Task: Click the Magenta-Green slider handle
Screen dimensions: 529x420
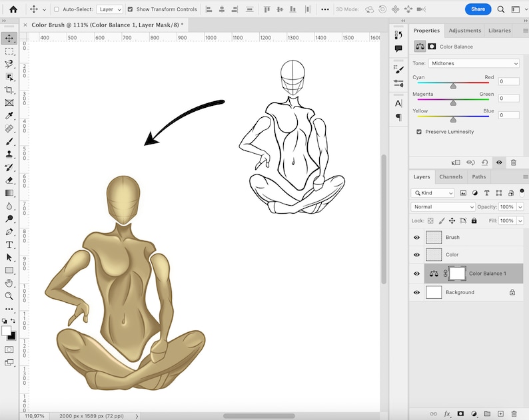Action: pyautogui.click(x=453, y=103)
